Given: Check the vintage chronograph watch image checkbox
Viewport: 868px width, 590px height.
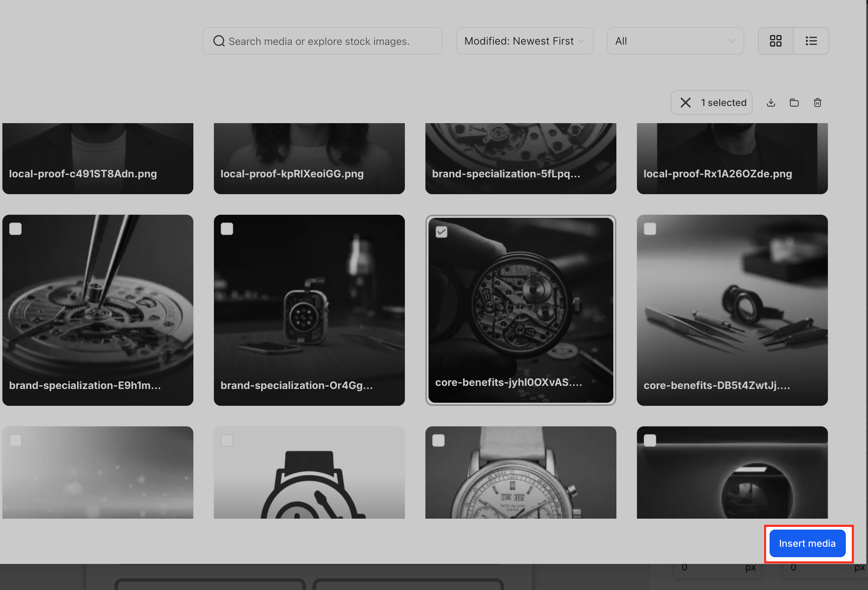Looking at the screenshot, I should (x=438, y=440).
